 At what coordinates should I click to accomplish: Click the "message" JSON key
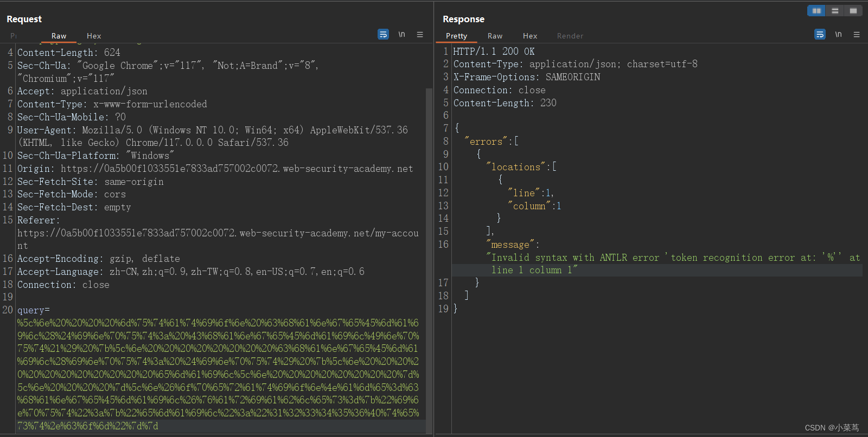510,245
